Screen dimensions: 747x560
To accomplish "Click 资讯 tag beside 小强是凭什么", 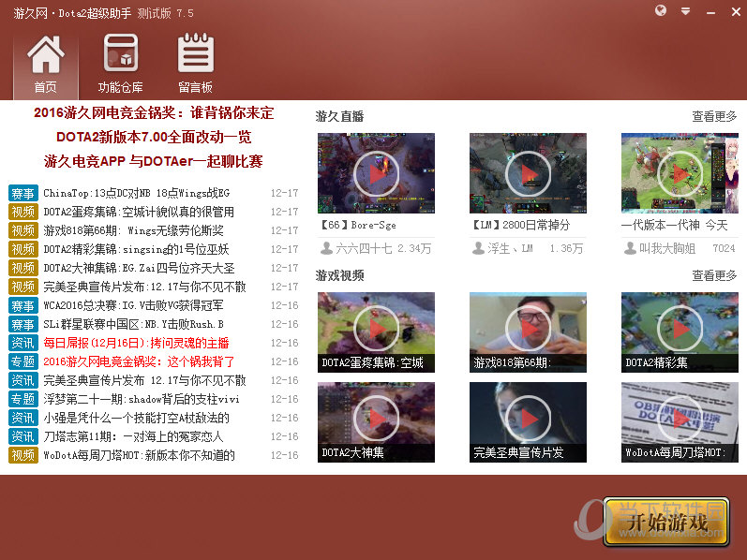I will tap(22, 418).
